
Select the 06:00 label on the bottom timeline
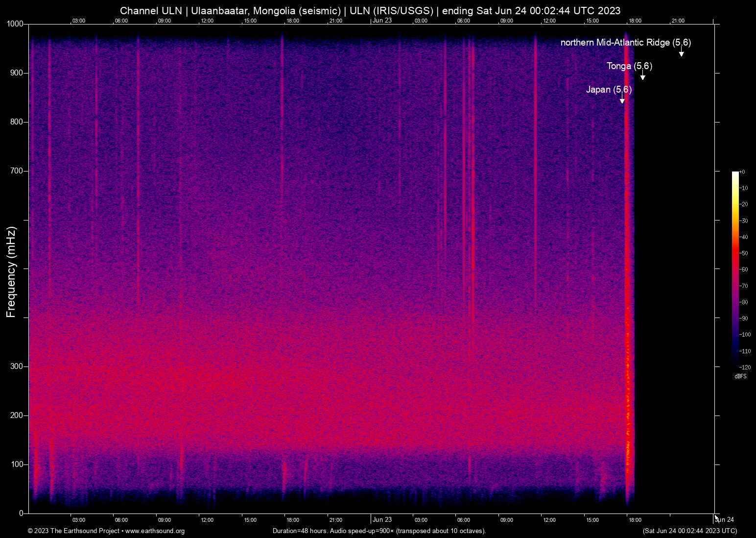tap(121, 520)
